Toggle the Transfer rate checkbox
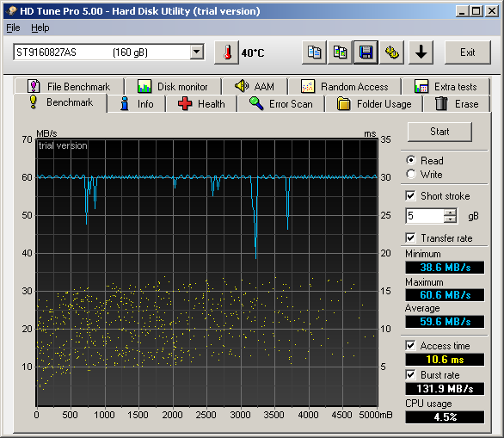The height and width of the screenshot is (438, 504). click(411, 238)
